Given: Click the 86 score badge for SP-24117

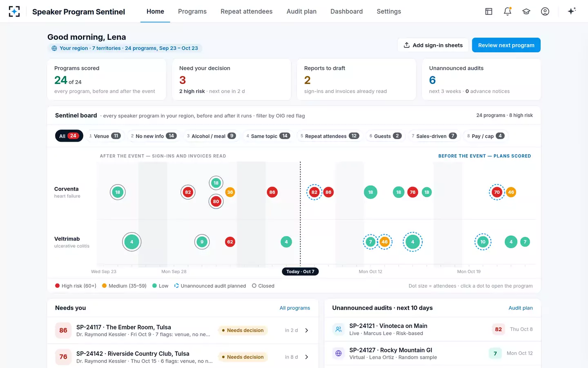Looking at the screenshot, I should 63,330.
